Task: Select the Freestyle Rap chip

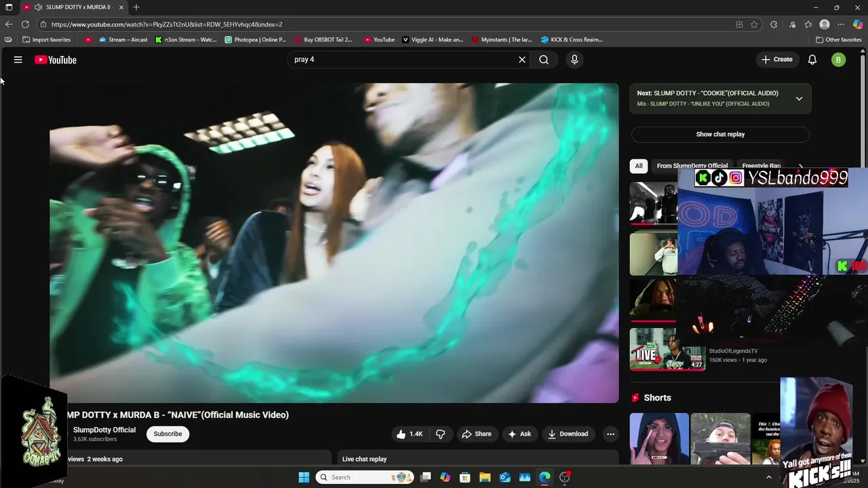Action: click(761, 166)
